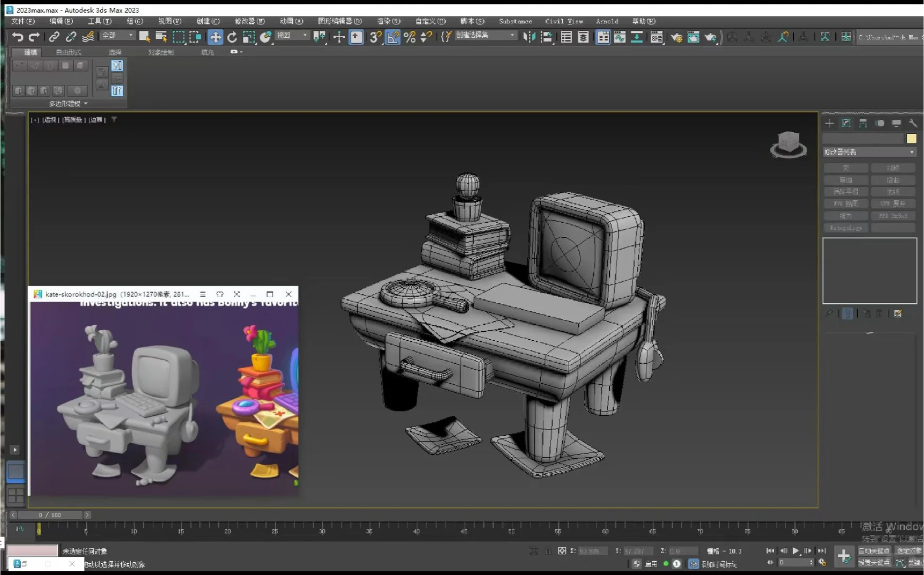Screen dimensions: 924x575
Task: Click the yellow object color swatch
Action: [912, 138]
